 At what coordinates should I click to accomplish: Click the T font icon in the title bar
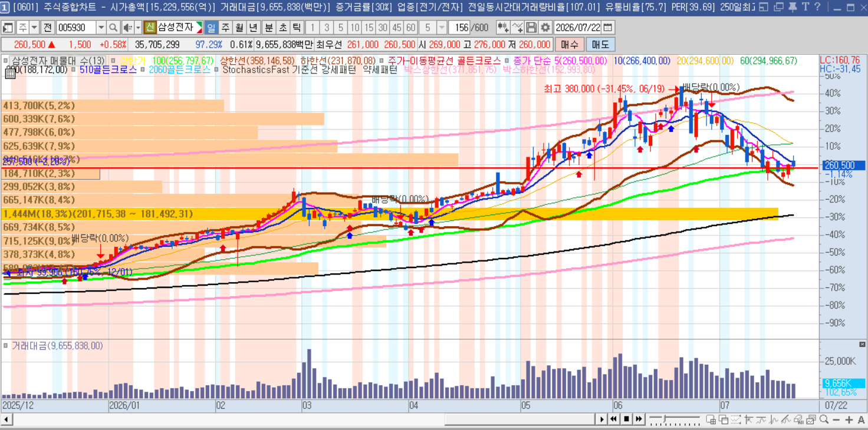pos(805,7)
